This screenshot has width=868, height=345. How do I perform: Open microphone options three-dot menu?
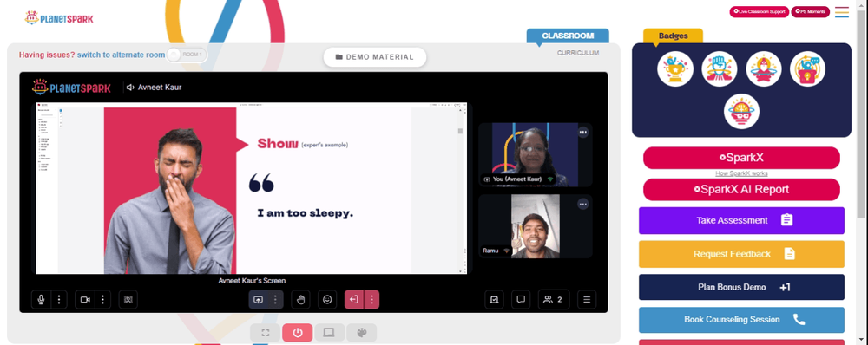(59, 300)
